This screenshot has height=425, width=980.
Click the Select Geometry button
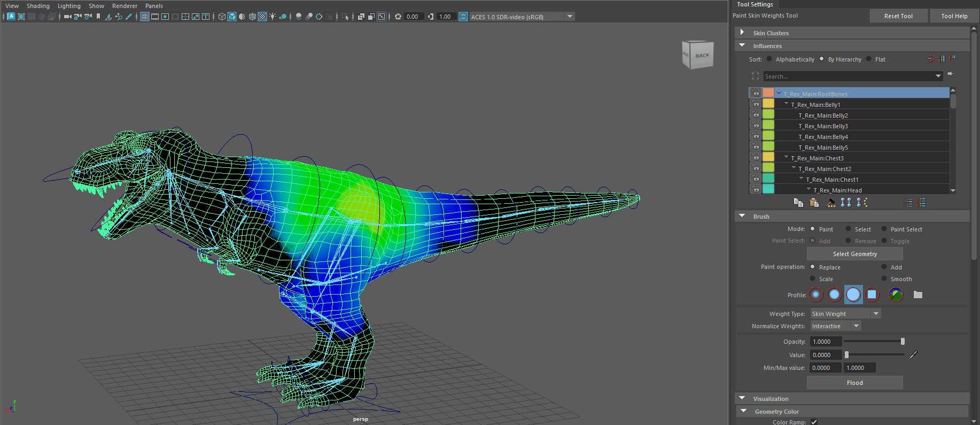tap(855, 254)
